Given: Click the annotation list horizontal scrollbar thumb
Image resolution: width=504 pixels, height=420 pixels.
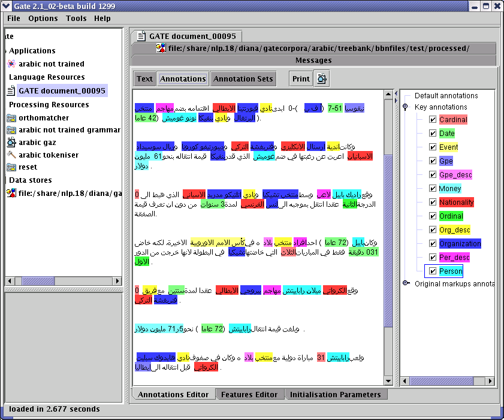Looking at the screenshot, I should point(442,381).
